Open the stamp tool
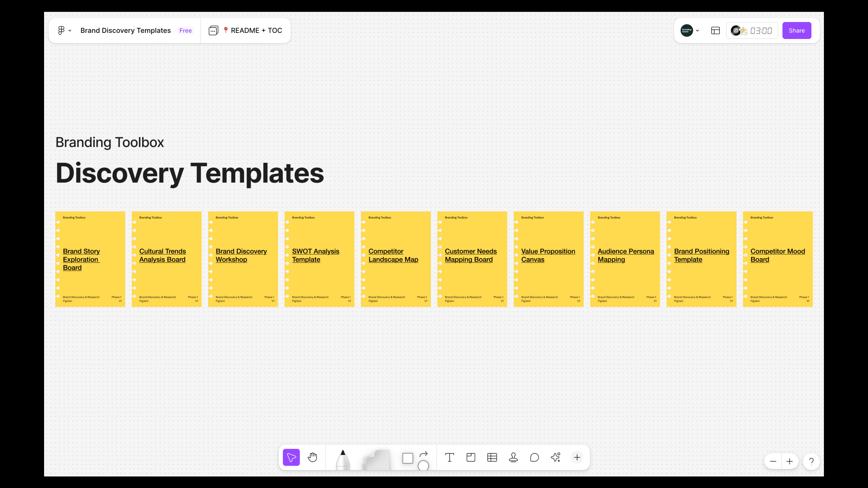Viewport: 868px width, 488px height. [x=513, y=457]
